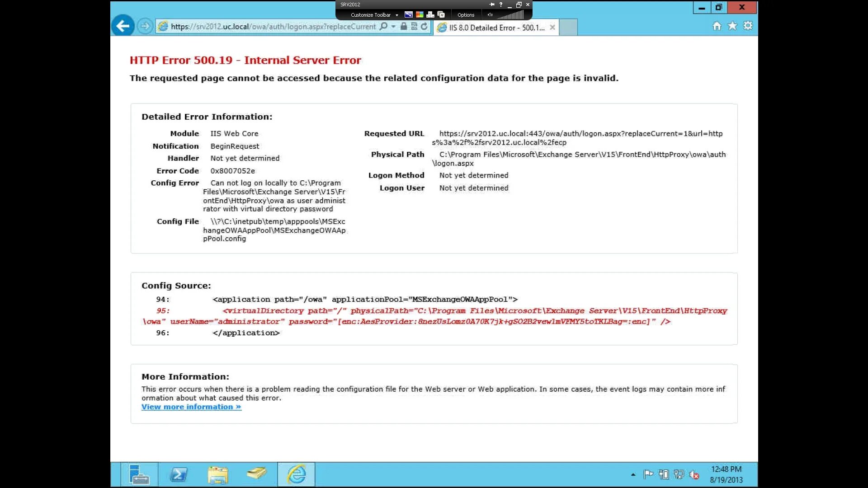
Task: Expand the Customize Toolbar dropdown arrow
Action: tap(397, 15)
